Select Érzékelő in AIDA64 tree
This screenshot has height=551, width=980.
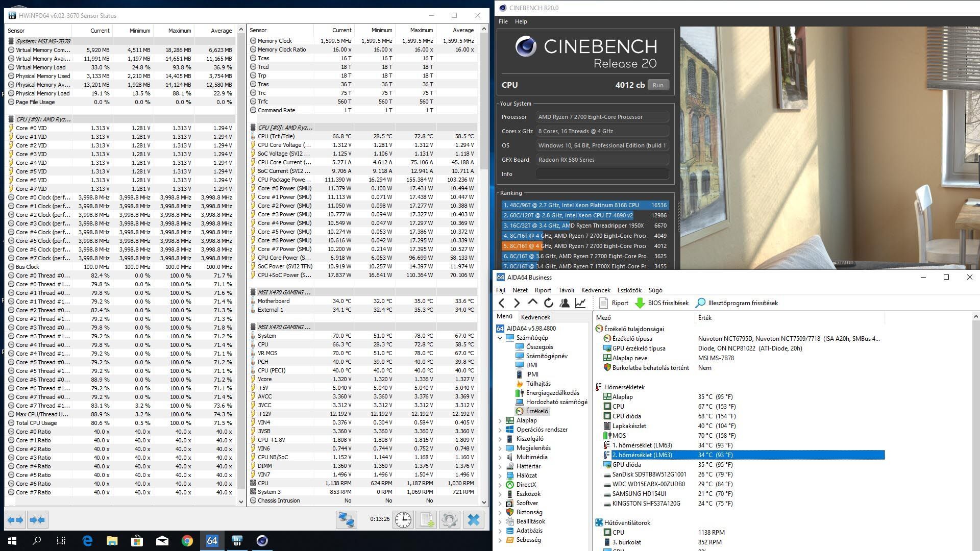[536, 411]
